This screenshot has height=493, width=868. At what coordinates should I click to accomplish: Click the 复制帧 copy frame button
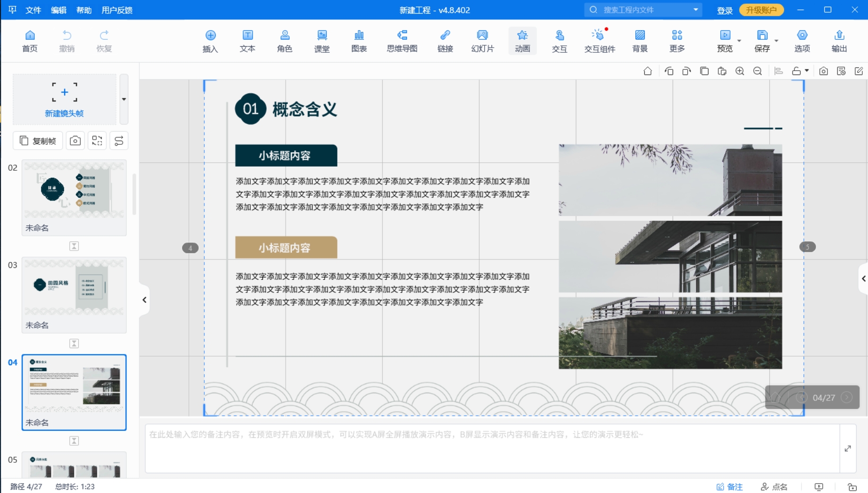click(x=38, y=141)
